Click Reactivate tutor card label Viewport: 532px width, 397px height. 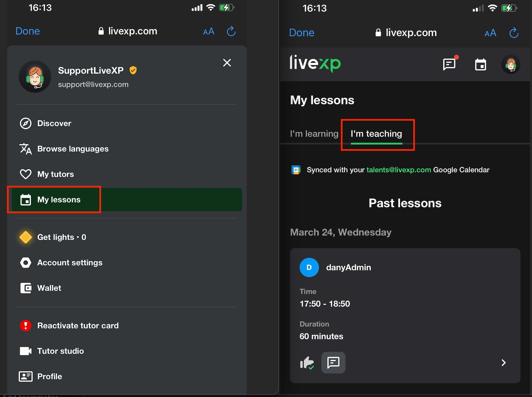(78, 326)
